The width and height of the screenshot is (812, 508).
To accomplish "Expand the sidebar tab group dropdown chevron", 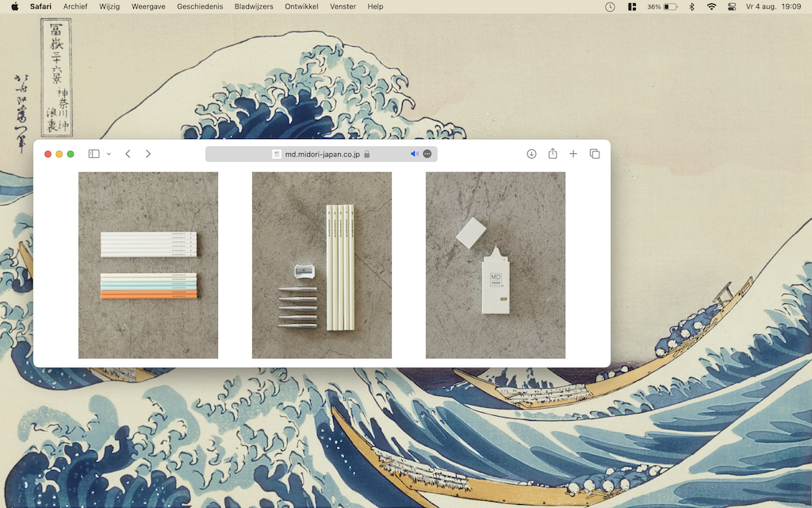I will 109,154.
